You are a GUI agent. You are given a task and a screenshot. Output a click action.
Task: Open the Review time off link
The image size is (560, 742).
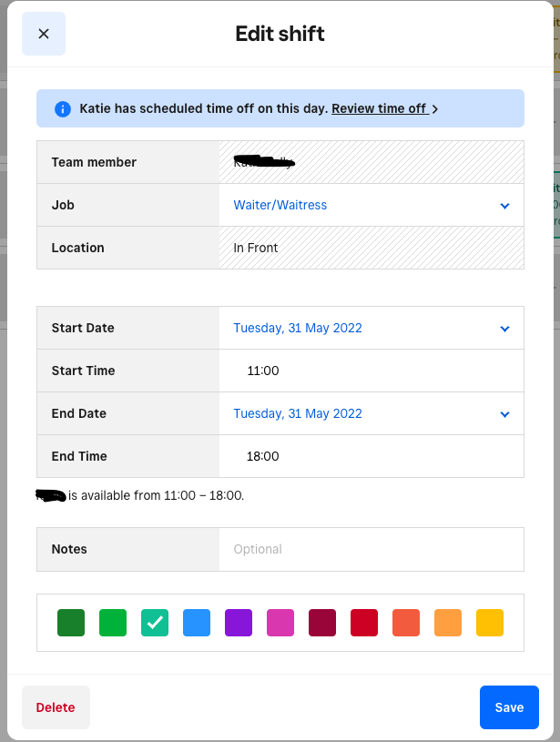coord(380,108)
